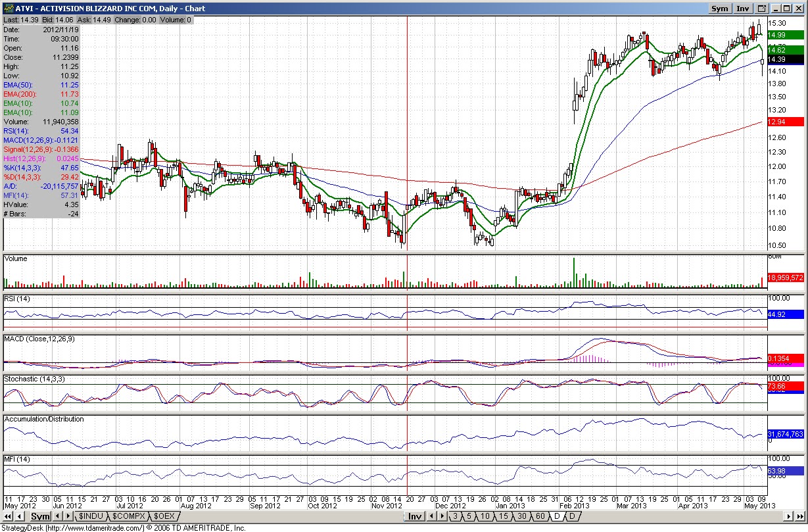Click right arrow beside bottom Sym button
Image resolution: width=808 pixels, height=532 pixels.
pyautogui.click(x=68, y=516)
